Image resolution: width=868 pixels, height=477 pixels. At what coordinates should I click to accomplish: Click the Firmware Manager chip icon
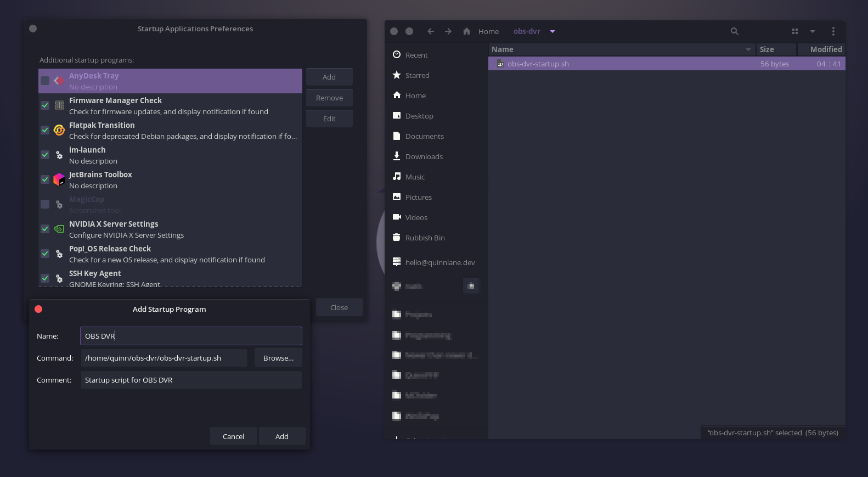click(59, 105)
